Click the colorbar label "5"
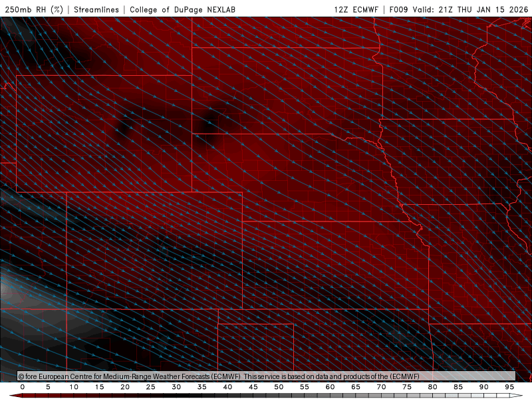 tap(48, 387)
